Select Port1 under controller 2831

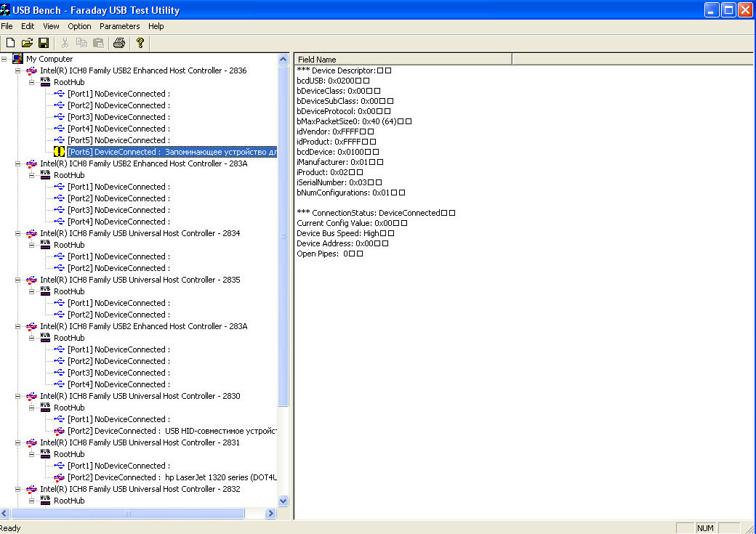point(118,466)
